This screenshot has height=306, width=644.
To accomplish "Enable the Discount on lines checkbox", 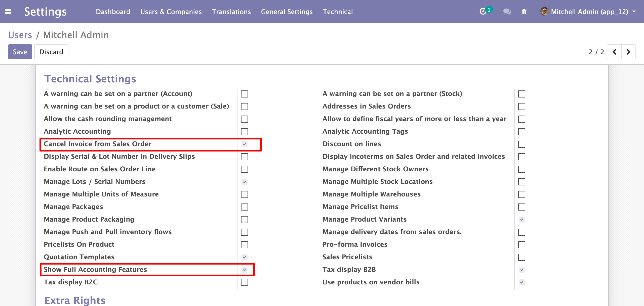I will pyautogui.click(x=522, y=144).
